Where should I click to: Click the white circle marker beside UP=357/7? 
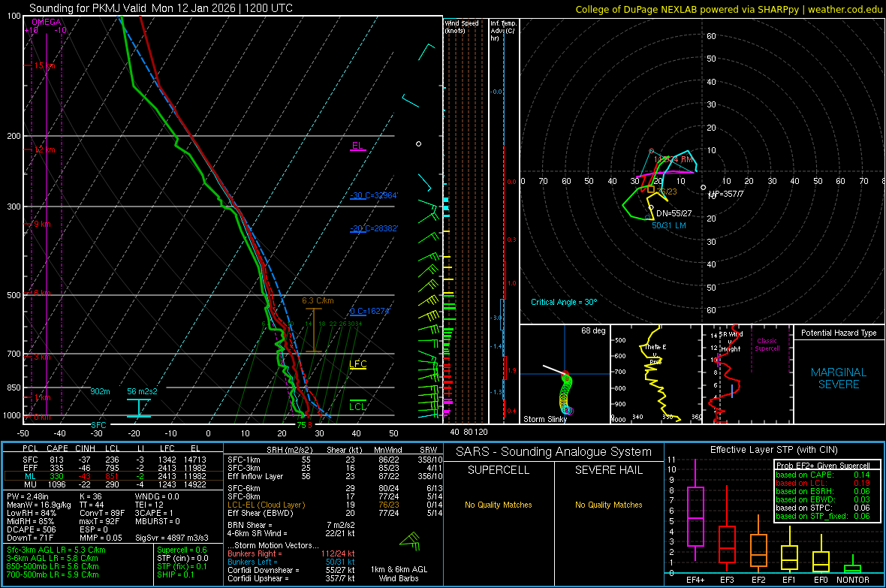(703, 187)
